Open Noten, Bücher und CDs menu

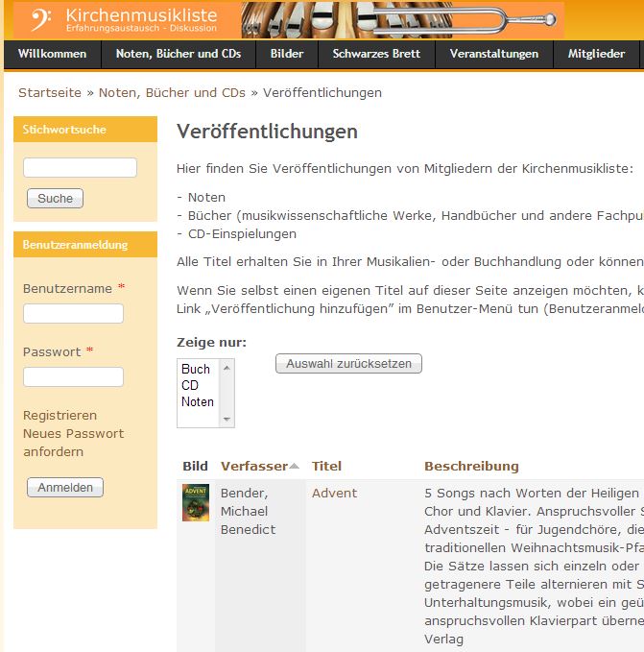click(x=179, y=54)
